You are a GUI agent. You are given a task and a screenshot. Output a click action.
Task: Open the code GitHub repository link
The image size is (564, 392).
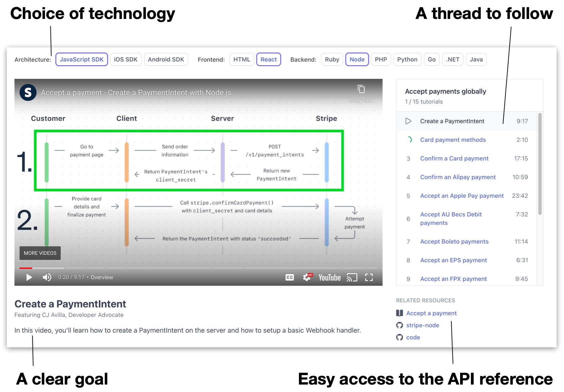click(413, 337)
